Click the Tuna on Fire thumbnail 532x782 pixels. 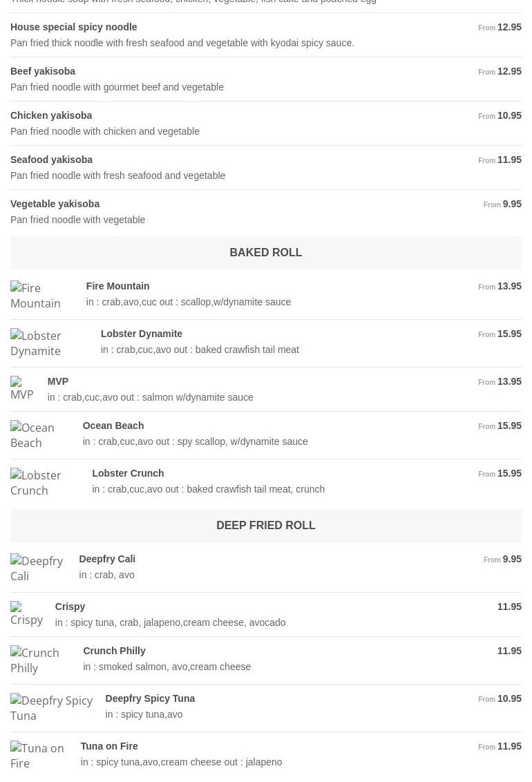click(37, 756)
